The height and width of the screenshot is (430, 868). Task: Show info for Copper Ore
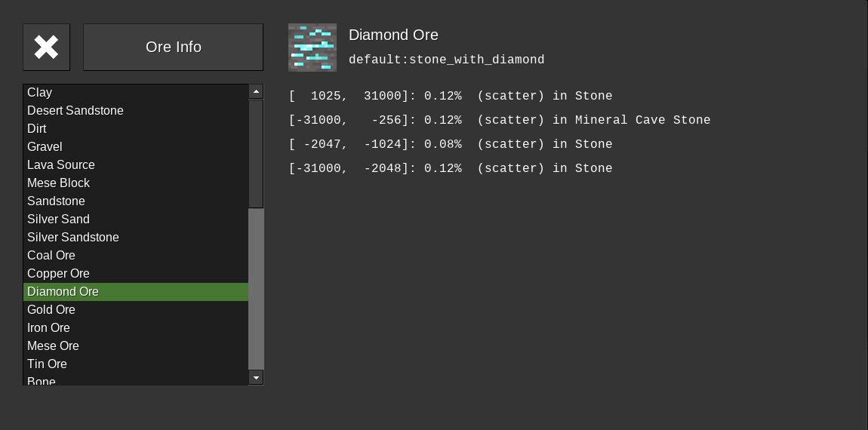[58, 274]
